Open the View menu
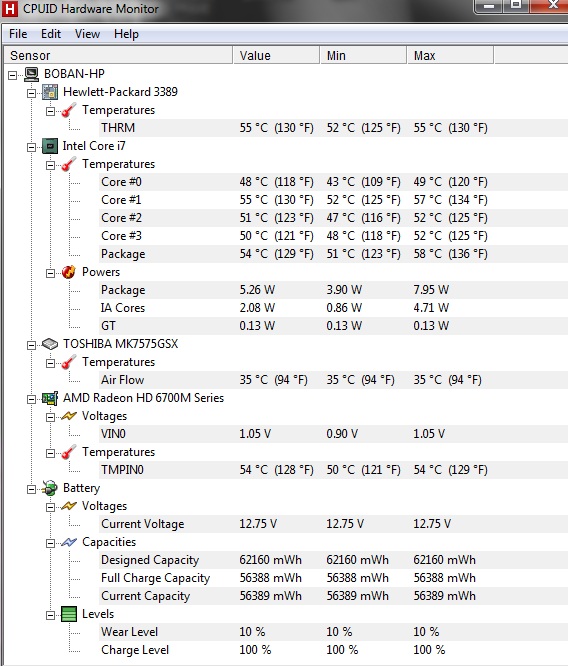 (88, 34)
